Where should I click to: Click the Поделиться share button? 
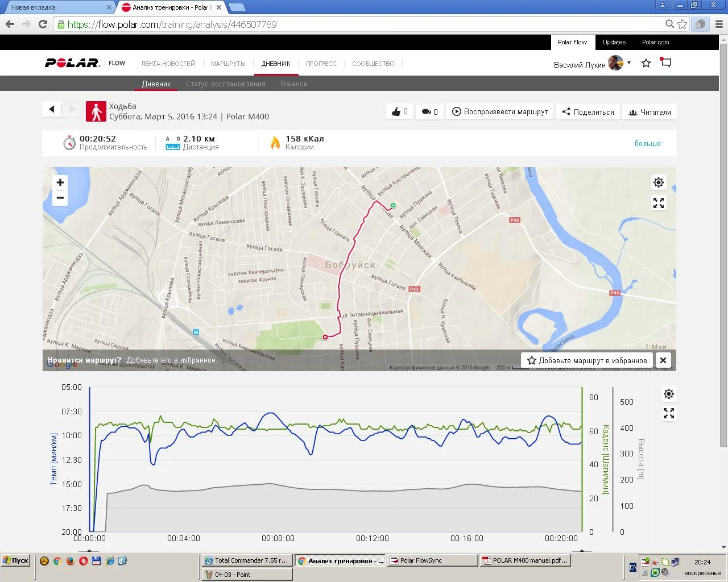coord(588,112)
